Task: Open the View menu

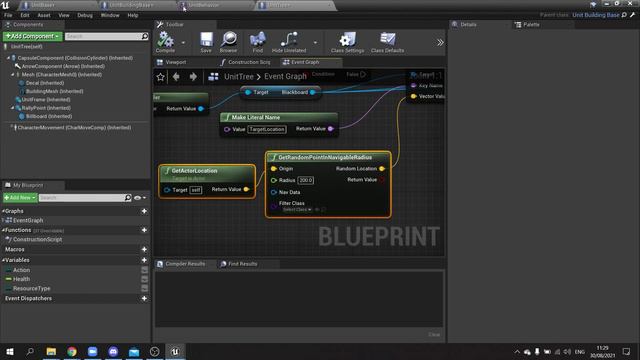Action: point(64,15)
